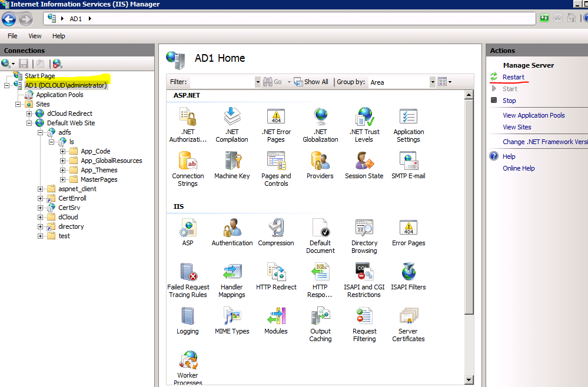The width and height of the screenshot is (588, 387).
Task: Collapse the AD1 server node
Action: (x=6, y=85)
